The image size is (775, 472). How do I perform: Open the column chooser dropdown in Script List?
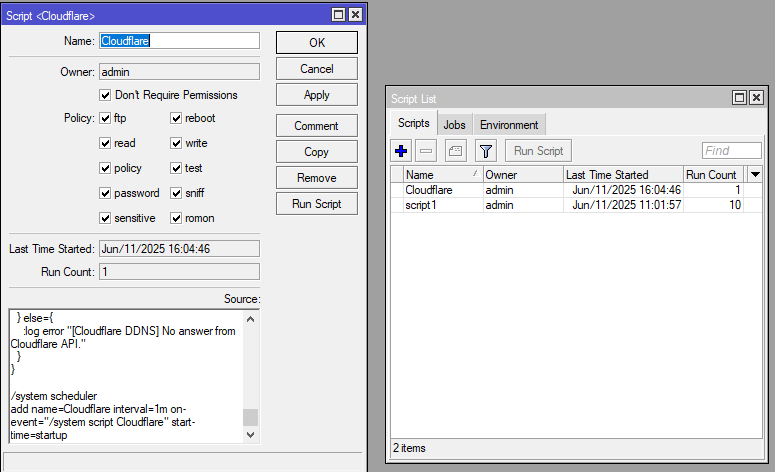755,174
